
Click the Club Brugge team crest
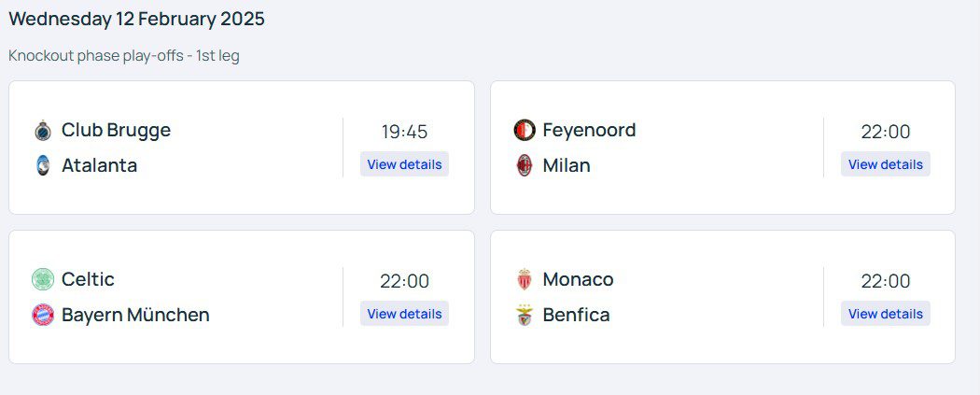(x=43, y=130)
